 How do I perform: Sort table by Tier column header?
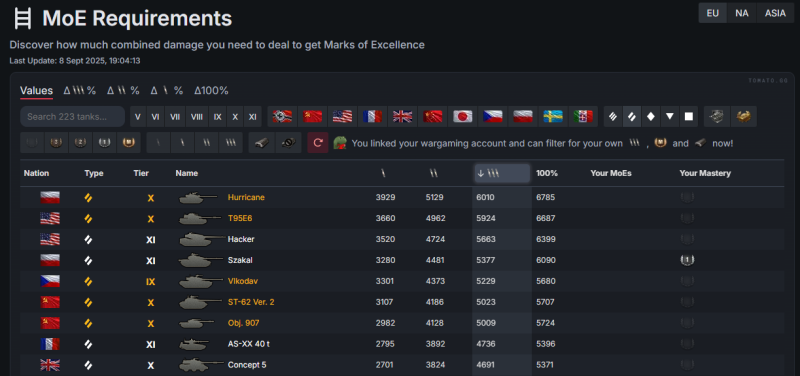pyautogui.click(x=141, y=173)
